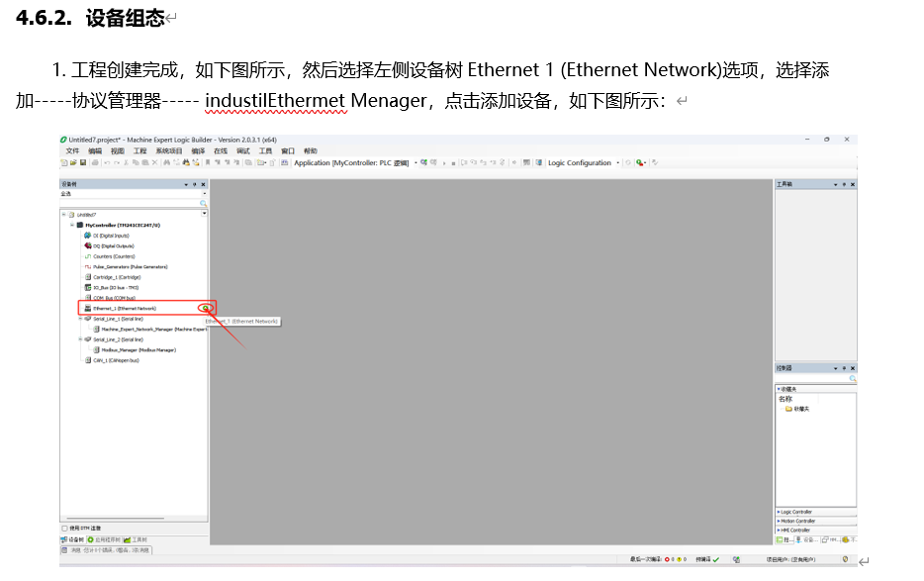
Task: Click the red error count icon in status bar
Action: [x=667, y=559]
